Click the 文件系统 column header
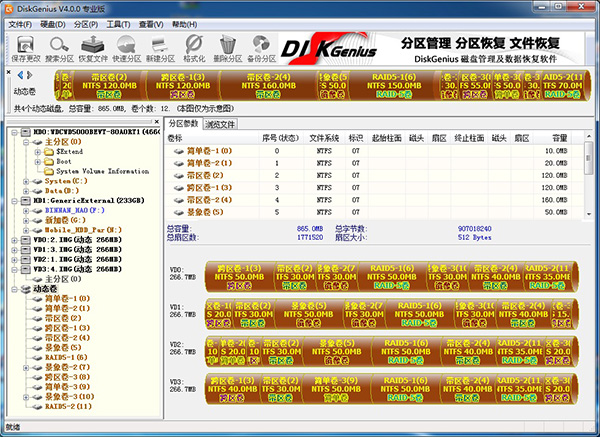 (325, 137)
